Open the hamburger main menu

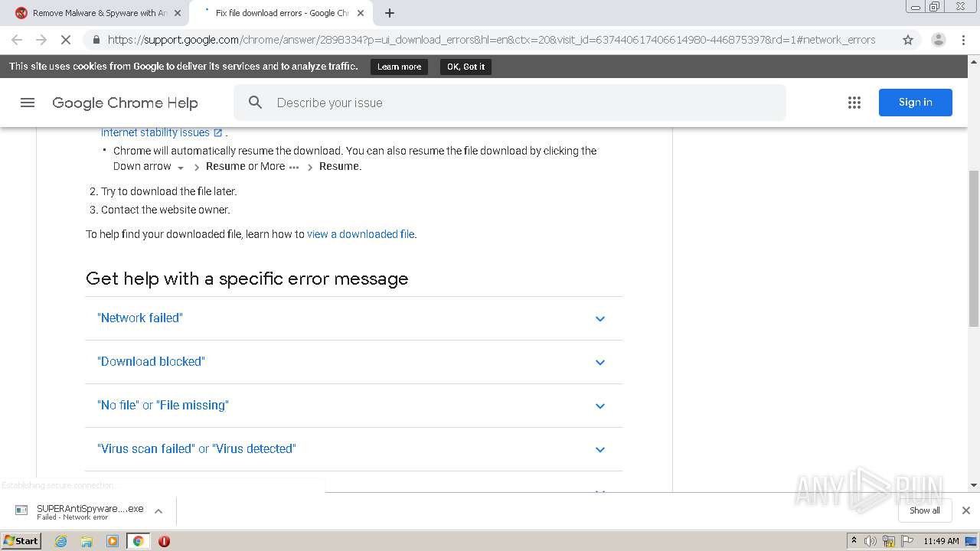point(28,103)
